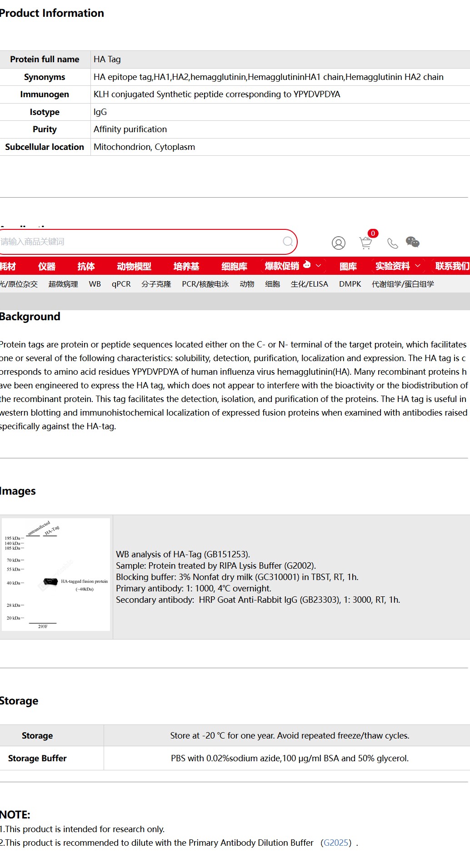This screenshot has height=868, width=470.
Task: Click the WeChat icon
Action: pyautogui.click(x=413, y=242)
